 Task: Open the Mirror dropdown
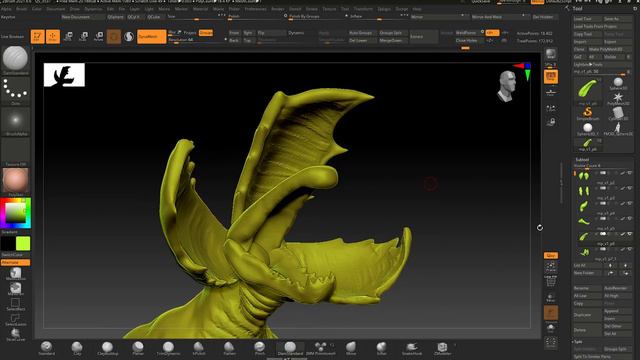[439, 17]
